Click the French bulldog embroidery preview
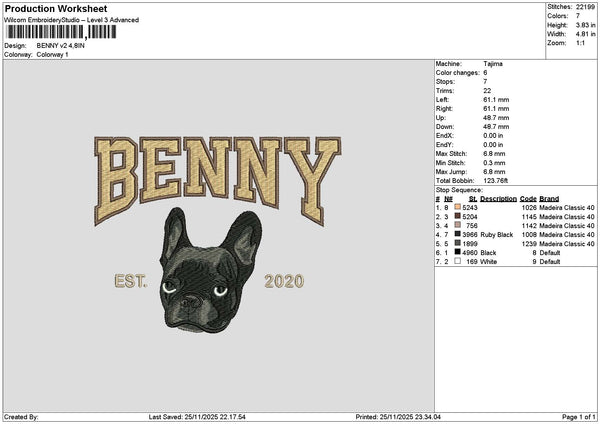Viewport: 600px width, 424px height. click(211, 270)
